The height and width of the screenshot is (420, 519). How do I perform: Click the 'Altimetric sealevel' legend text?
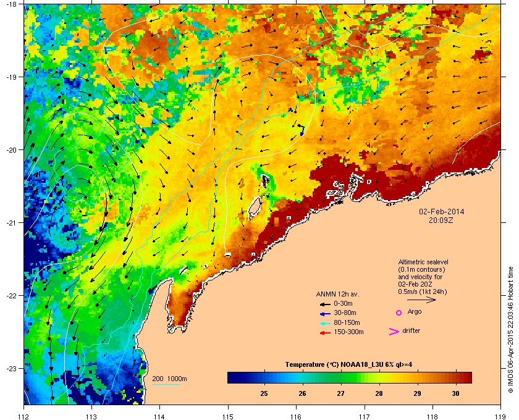click(x=423, y=262)
